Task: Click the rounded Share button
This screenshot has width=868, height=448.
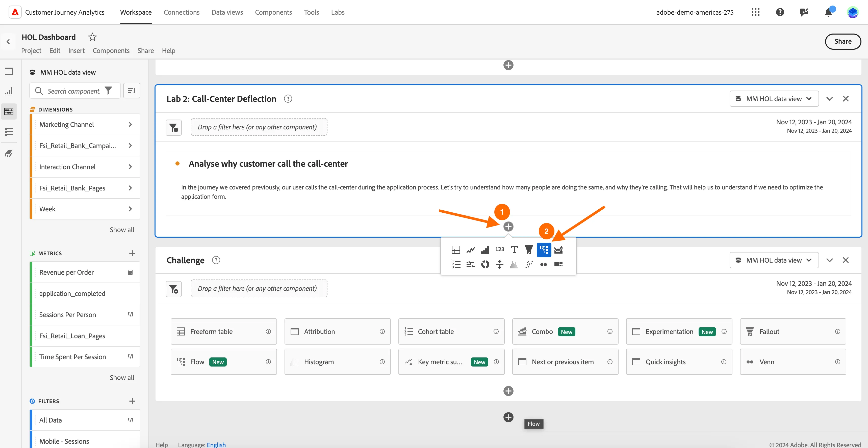Action: [x=843, y=41]
